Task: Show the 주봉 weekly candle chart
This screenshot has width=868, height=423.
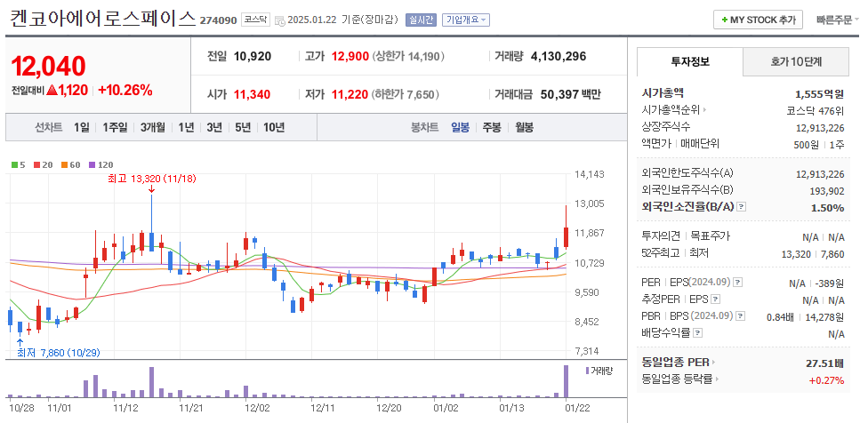Action: click(x=492, y=128)
